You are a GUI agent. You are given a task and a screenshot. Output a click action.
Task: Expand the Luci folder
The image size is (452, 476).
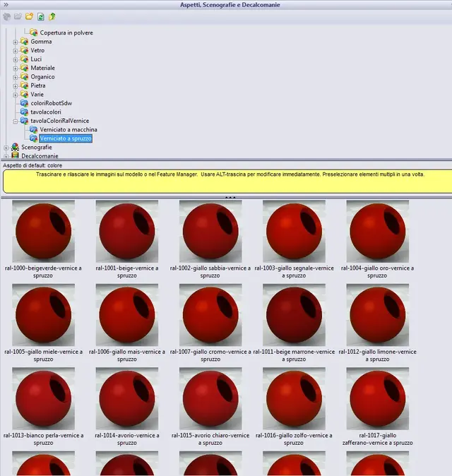point(15,60)
